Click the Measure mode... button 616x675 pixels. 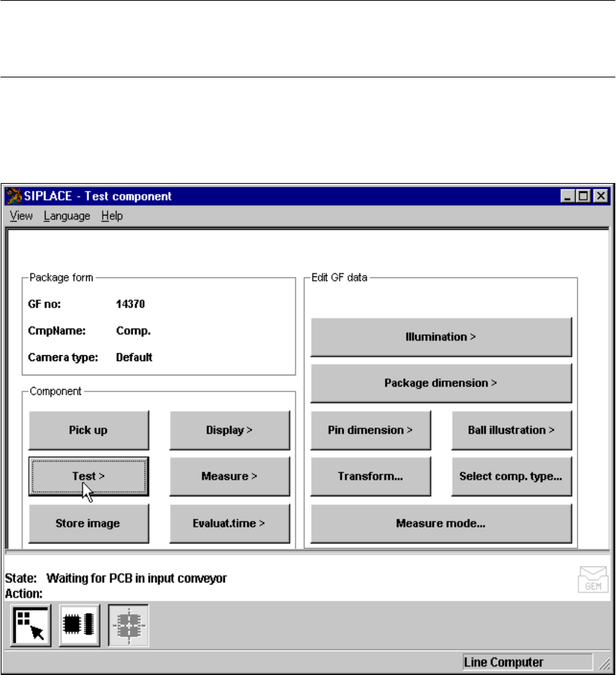pos(441,524)
